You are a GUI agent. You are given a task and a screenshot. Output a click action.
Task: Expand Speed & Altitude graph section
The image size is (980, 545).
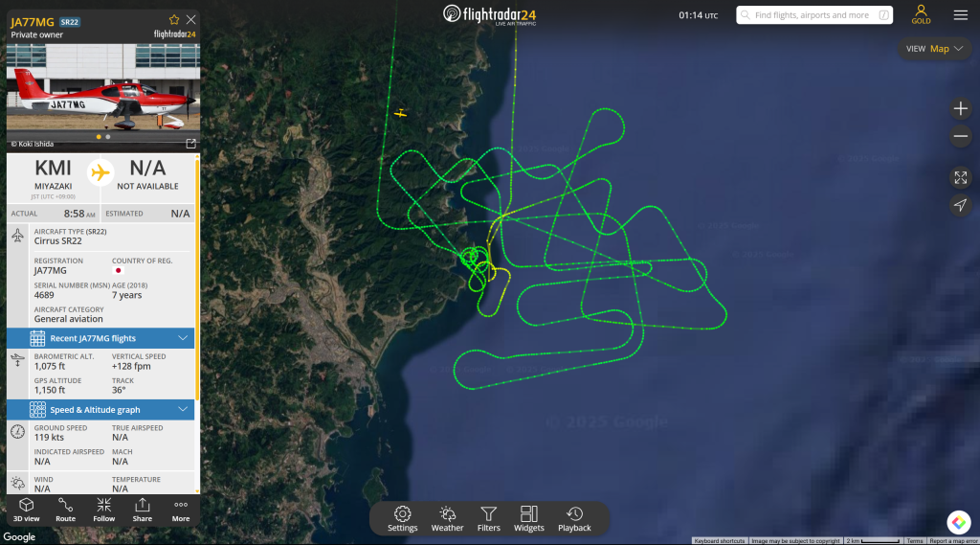click(100, 410)
